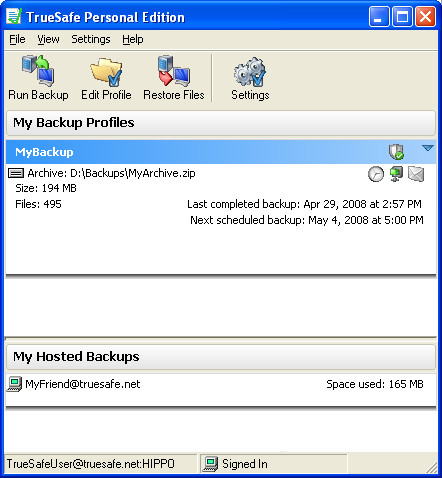Click the resize grip in status bar corner
The height and width of the screenshot is (478, 442).
click(432, 467)
